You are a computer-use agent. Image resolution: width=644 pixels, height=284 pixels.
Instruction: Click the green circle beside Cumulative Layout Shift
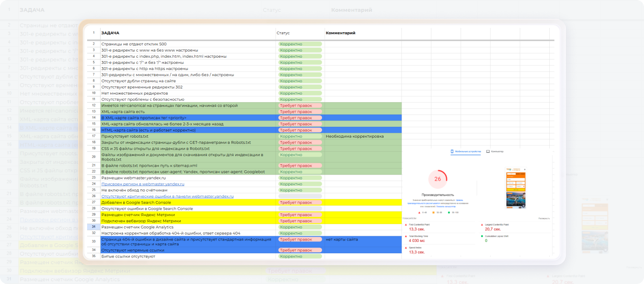[482, 236]
